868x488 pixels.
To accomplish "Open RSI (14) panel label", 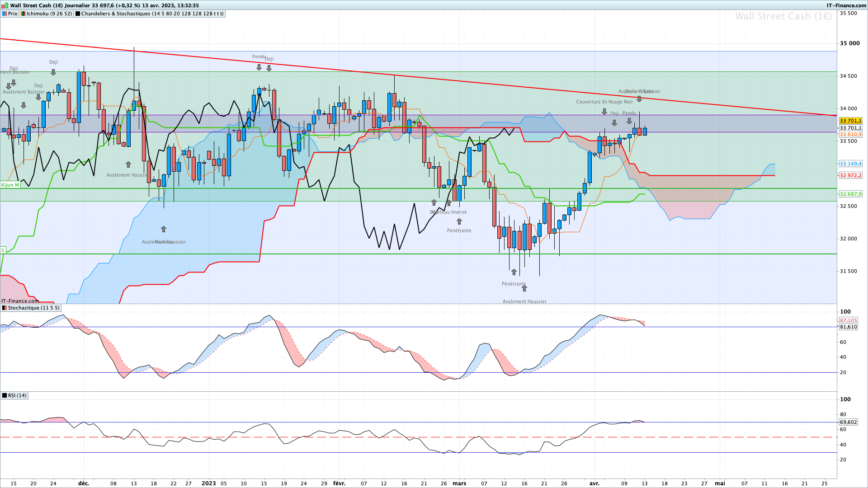I will point(17,395).
